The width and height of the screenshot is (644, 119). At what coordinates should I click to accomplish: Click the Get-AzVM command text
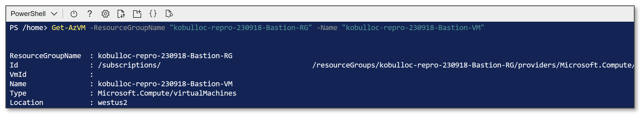click(68, 28)
